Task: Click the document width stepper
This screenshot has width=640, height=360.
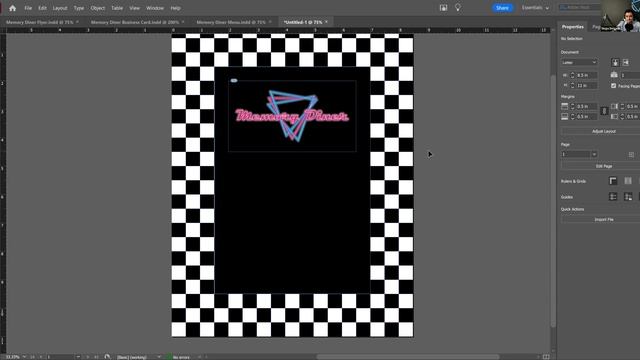Action: point(572,75)
